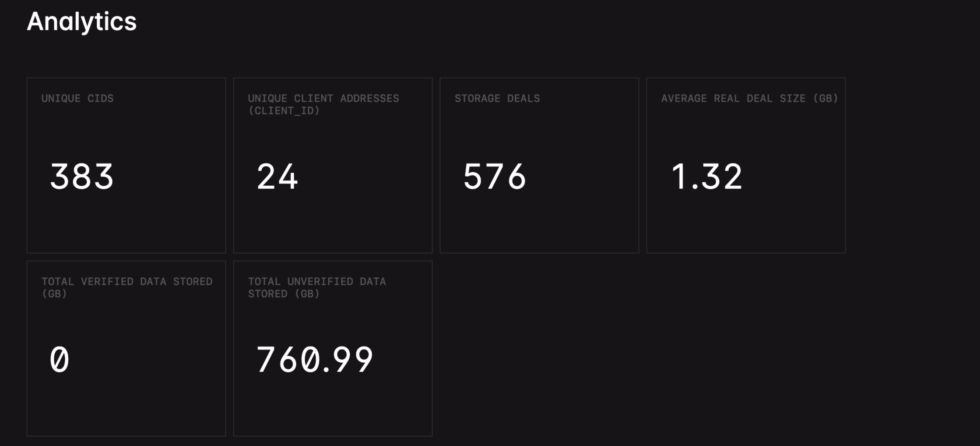The height and width of the screenshot is (446, 980).
Task: Click the Unique CIDs label
Action: (77, 99)
